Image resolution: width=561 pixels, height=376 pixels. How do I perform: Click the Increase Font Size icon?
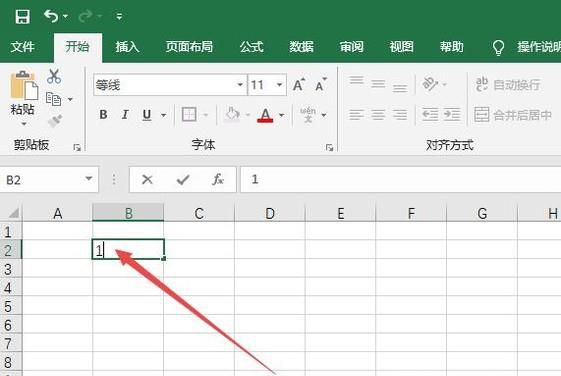click(x=299, y=84)
